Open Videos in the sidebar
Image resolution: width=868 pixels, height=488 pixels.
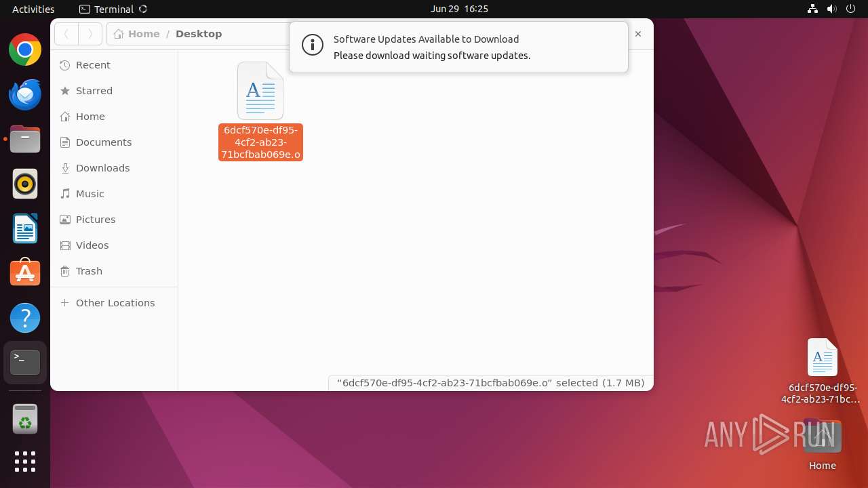(114, 245)
